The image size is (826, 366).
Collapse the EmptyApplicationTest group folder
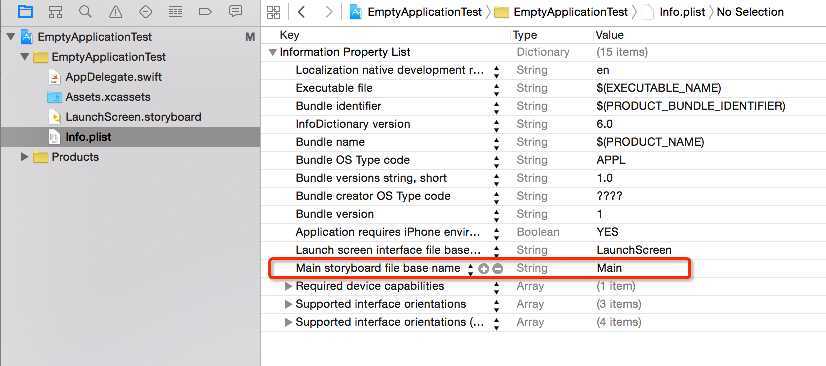(24, 56)
